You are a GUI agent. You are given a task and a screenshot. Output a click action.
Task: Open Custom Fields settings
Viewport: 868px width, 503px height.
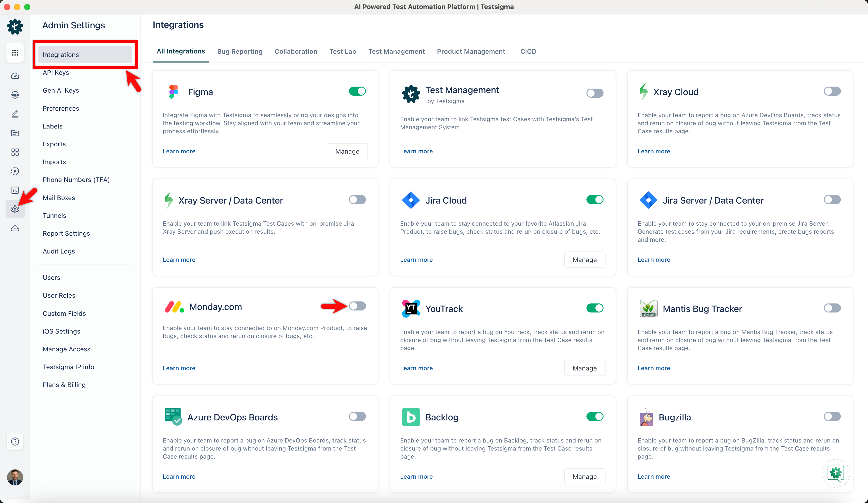64,313
